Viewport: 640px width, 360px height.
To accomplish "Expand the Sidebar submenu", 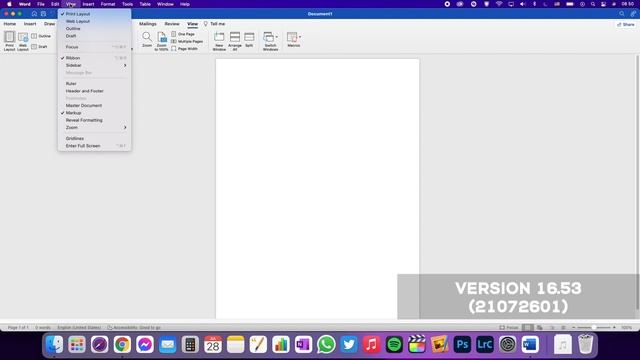I will (x=94, y=65).
